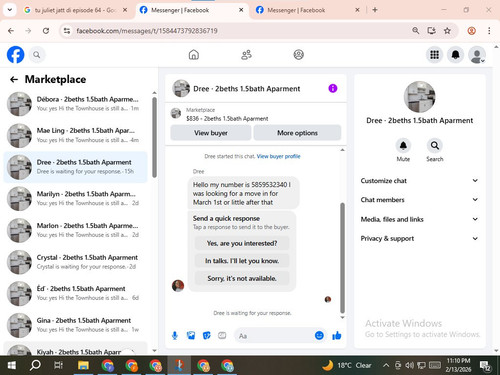Click the conversation list scrollbar
Viewport: 500px width, 375px height.
154,137
